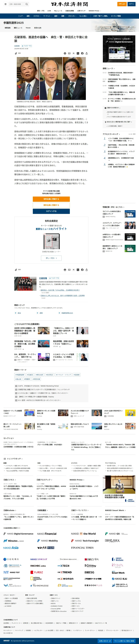Click the mail icon under the headline date

click(69, 53)
